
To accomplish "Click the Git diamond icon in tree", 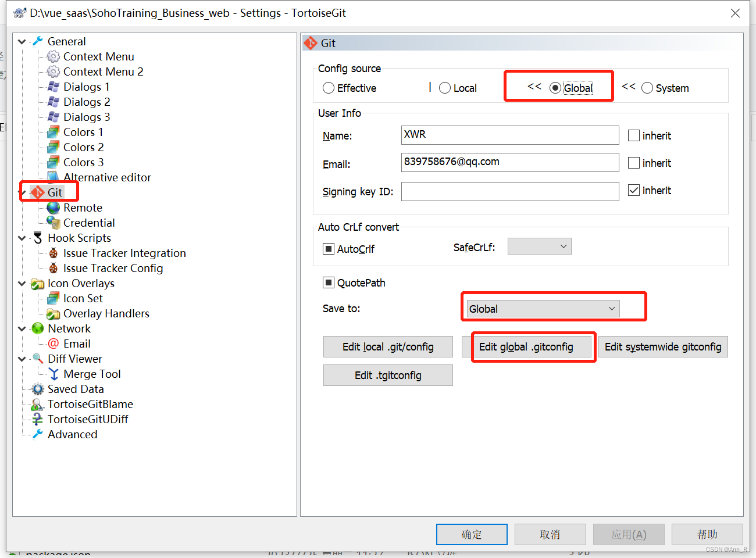I will pyautogui.click(x=38, y=192).
